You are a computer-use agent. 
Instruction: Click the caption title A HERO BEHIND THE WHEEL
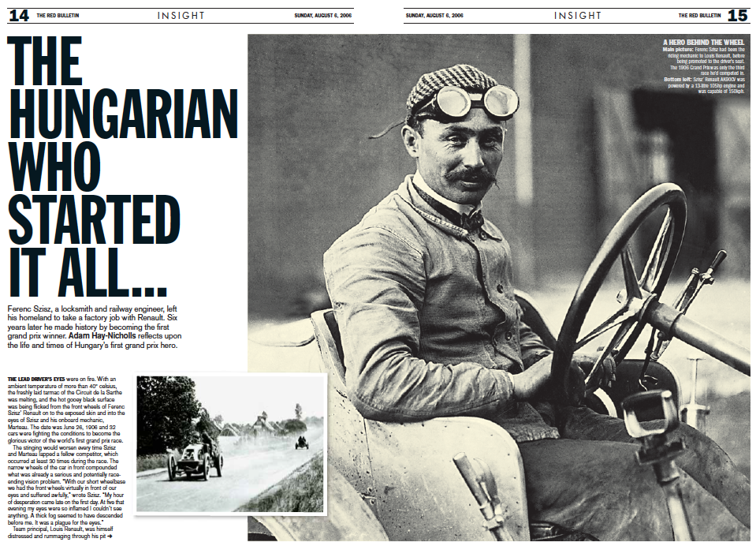click(702, 42)
